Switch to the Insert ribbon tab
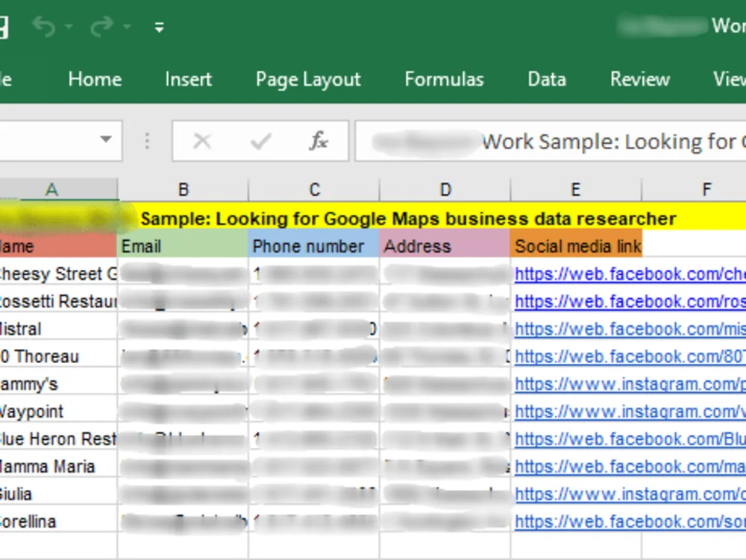 [x=187, y=79]
